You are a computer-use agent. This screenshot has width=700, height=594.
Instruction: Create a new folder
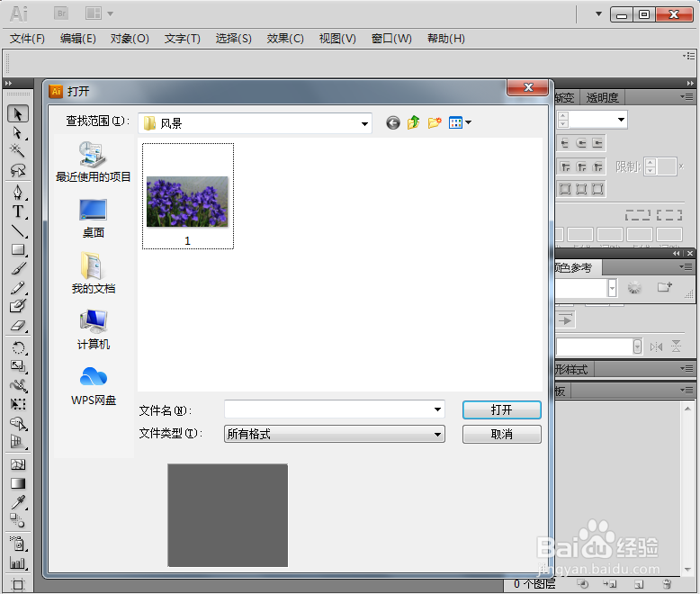(x=435, y=122)
